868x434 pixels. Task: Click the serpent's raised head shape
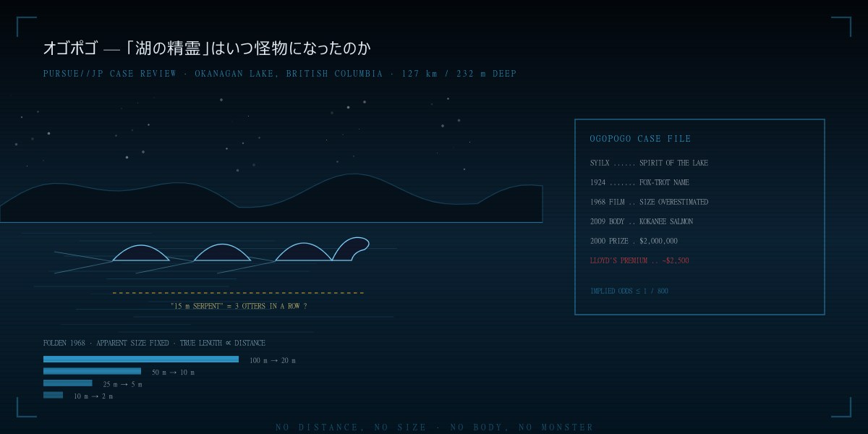point(350,249)
